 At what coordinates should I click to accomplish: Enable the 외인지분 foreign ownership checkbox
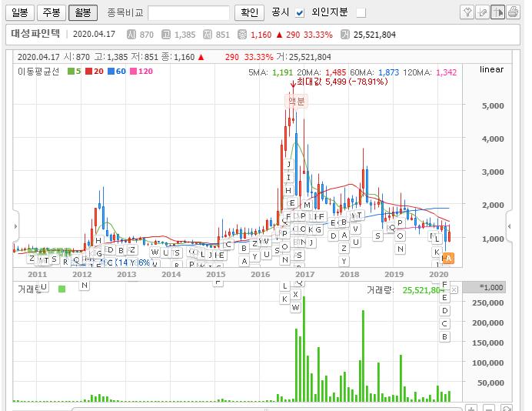[x=361, y=13]
